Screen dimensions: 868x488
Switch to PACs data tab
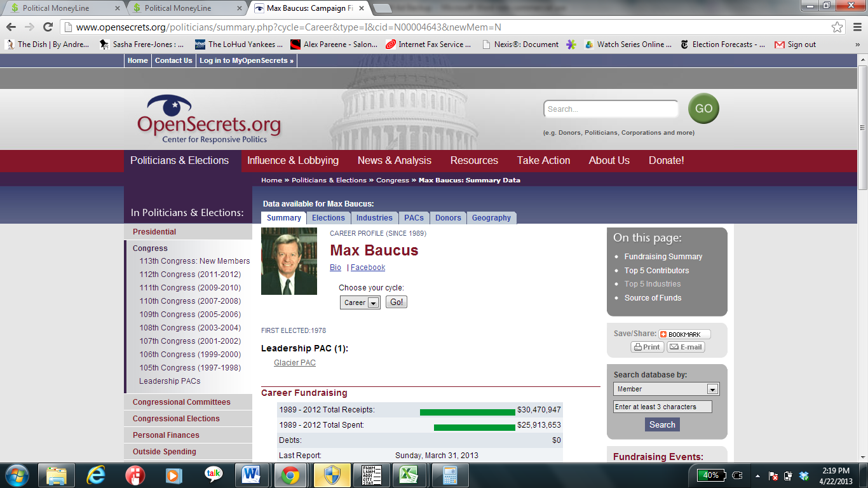414,218
